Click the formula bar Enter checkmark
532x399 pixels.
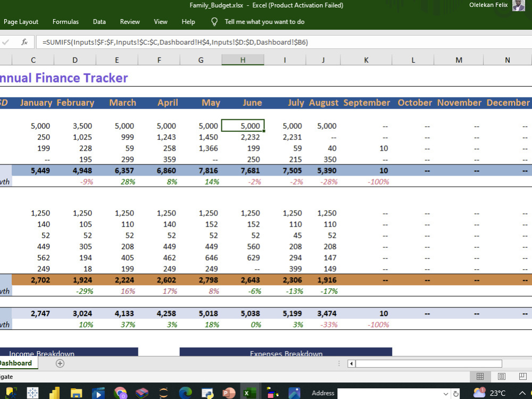6,42
